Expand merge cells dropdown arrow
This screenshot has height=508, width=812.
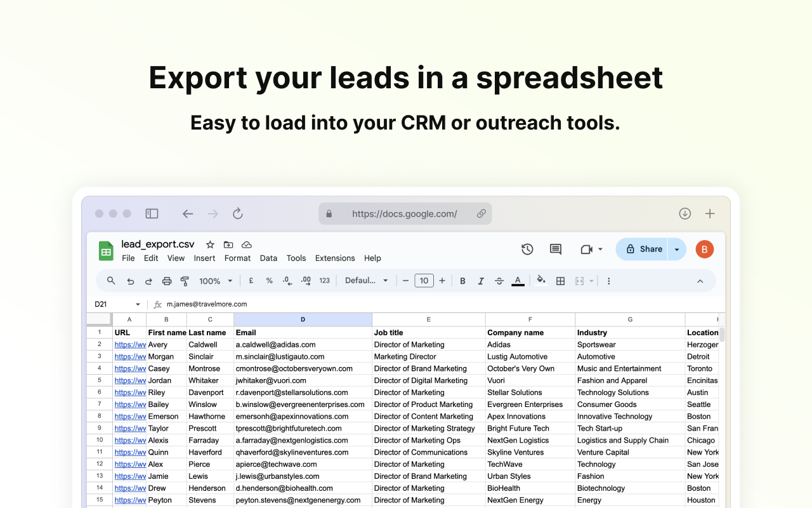click(591, 281)
